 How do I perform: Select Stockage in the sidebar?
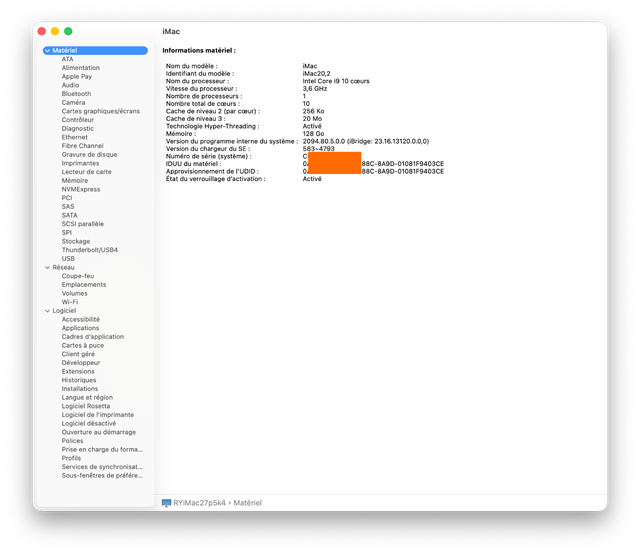tap(76, 241)
